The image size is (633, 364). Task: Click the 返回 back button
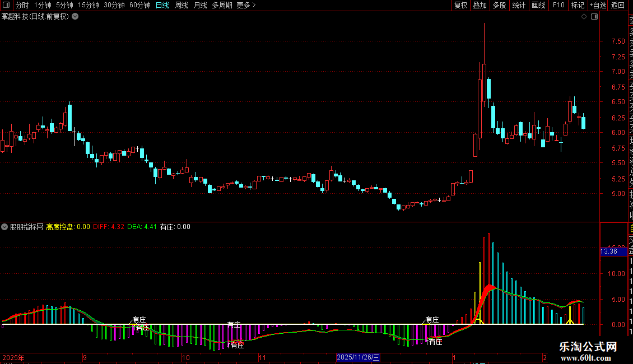[618, 5]
